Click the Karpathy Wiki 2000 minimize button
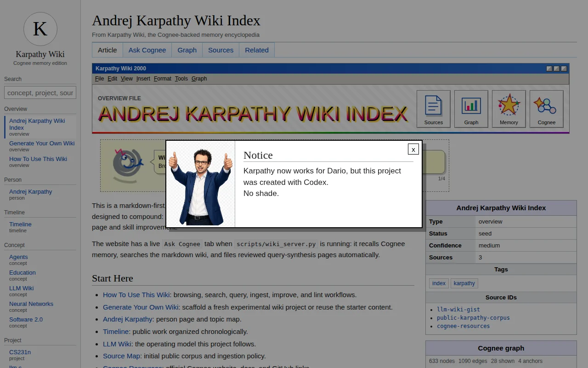The height and width of the screenshot is (368, 588). 549,69
